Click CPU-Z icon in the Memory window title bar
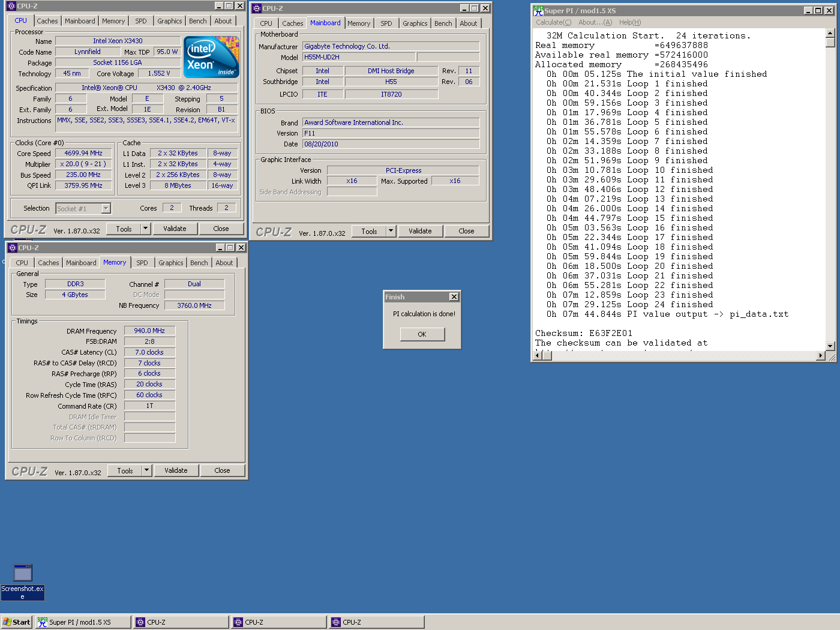The width and height of the screenshot is (840, 630). click(x=12, y=247)
